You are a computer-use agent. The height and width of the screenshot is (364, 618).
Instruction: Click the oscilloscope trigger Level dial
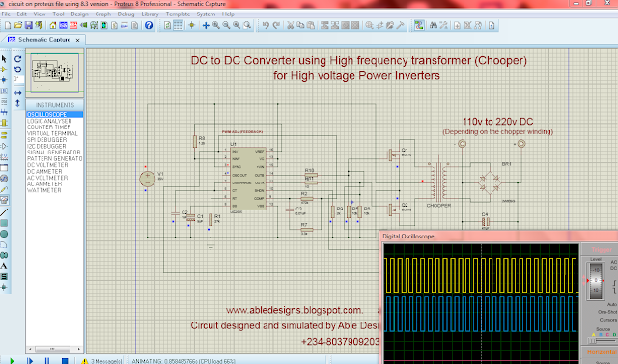point(596,281)
